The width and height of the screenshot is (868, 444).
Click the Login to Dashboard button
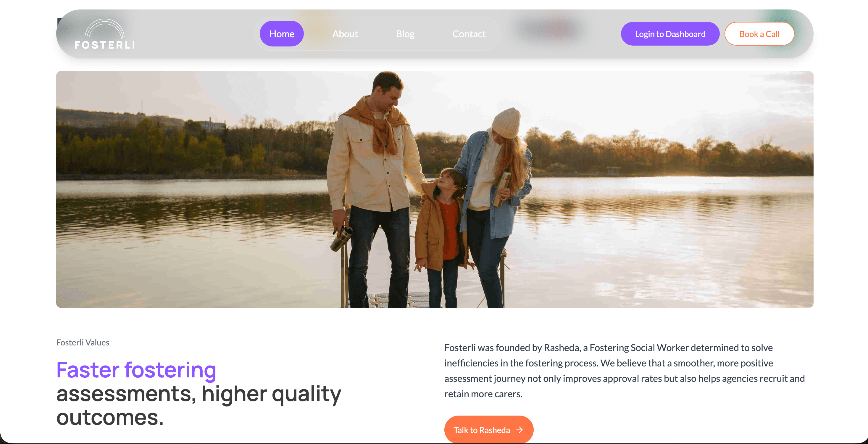670,34
